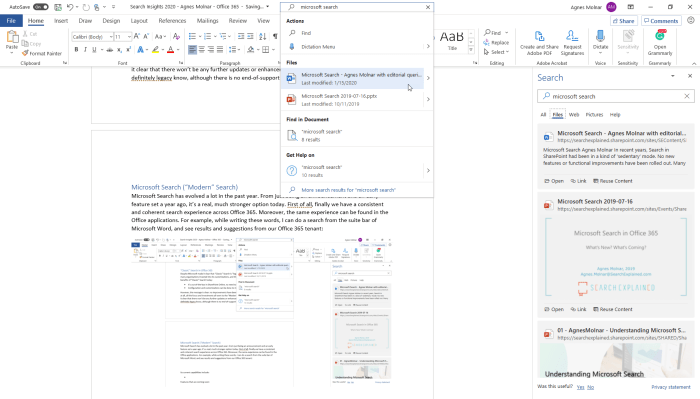Click the Privacy statement link
The image size is (700, 399).
(x=671, y=387)
